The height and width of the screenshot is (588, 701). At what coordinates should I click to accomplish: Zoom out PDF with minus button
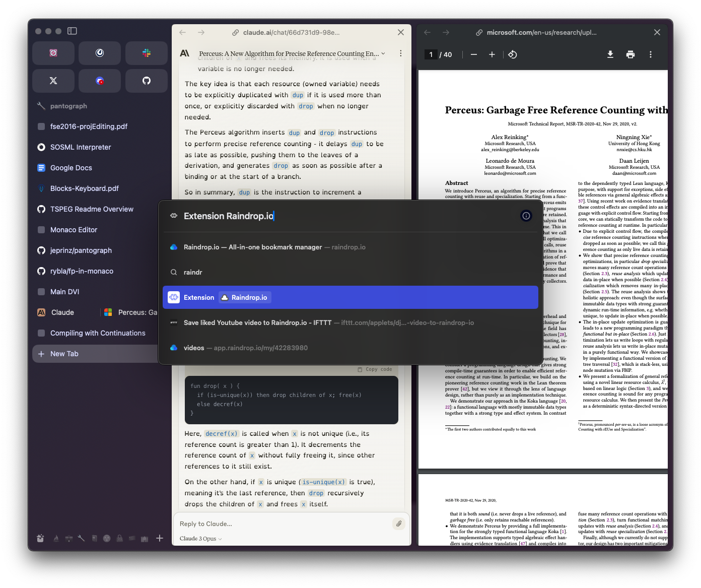[x=474, y=54]
